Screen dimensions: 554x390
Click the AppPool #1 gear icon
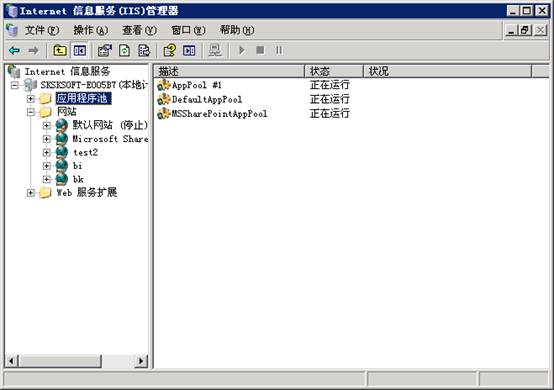point(164,85)
